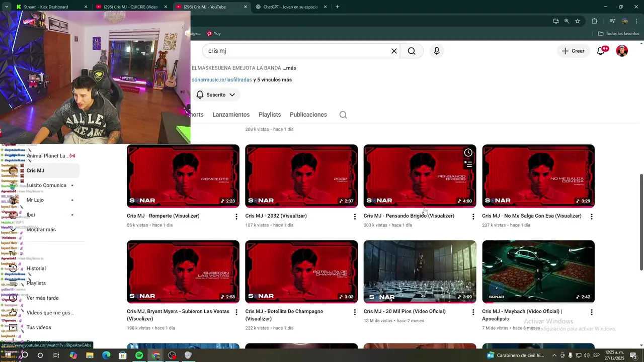Open options menu for 2032 video

pos(355,216)
